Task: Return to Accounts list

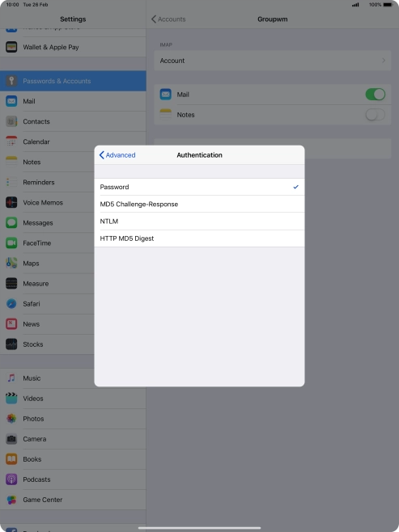Action: pos(168,19)
